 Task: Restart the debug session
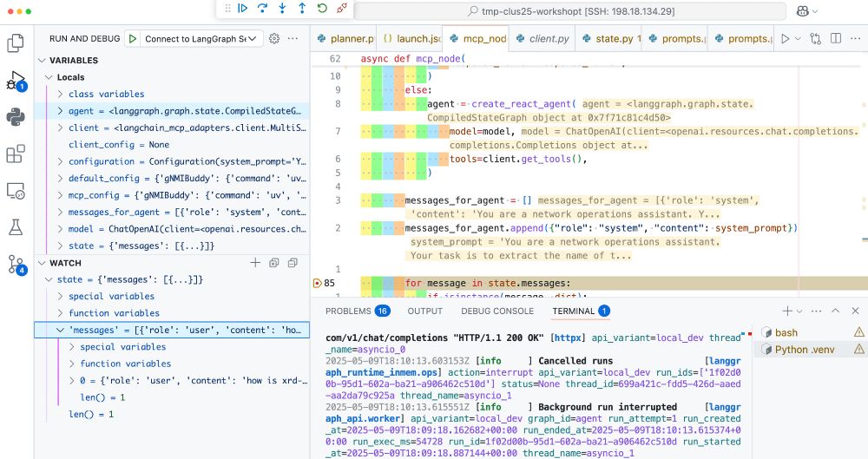coord(322,9)
